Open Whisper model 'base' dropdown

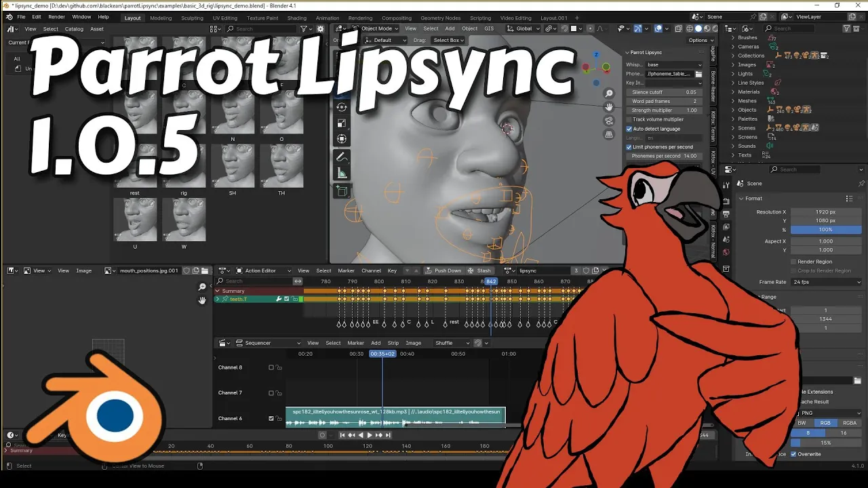pos(673,64)
